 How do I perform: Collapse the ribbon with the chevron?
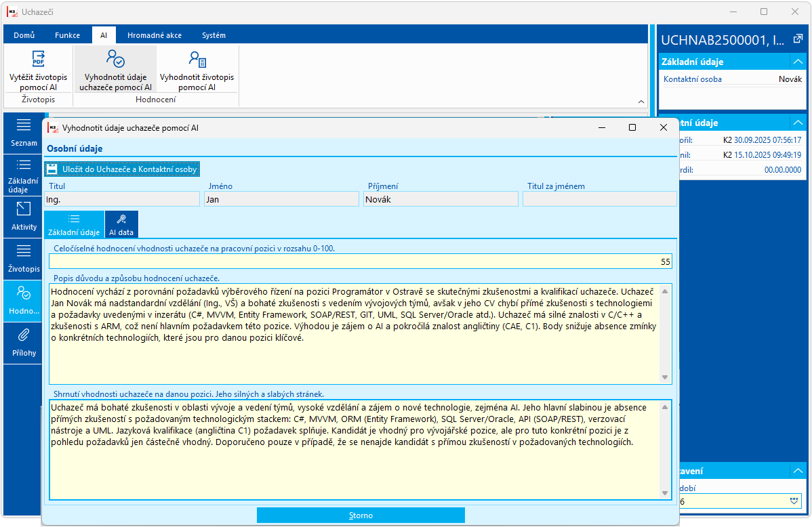(x=641, y=102)
